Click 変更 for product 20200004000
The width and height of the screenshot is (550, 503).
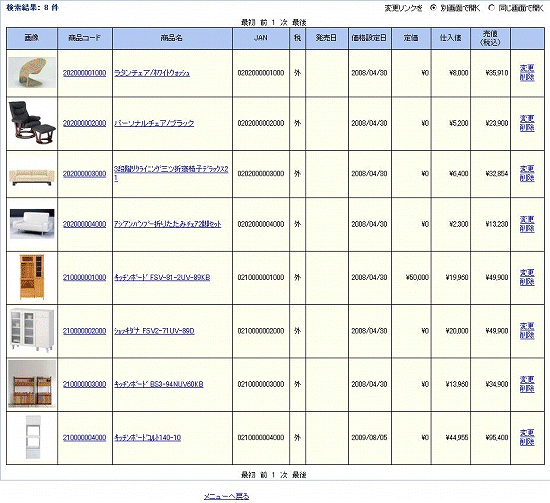(x=527, y=220)
